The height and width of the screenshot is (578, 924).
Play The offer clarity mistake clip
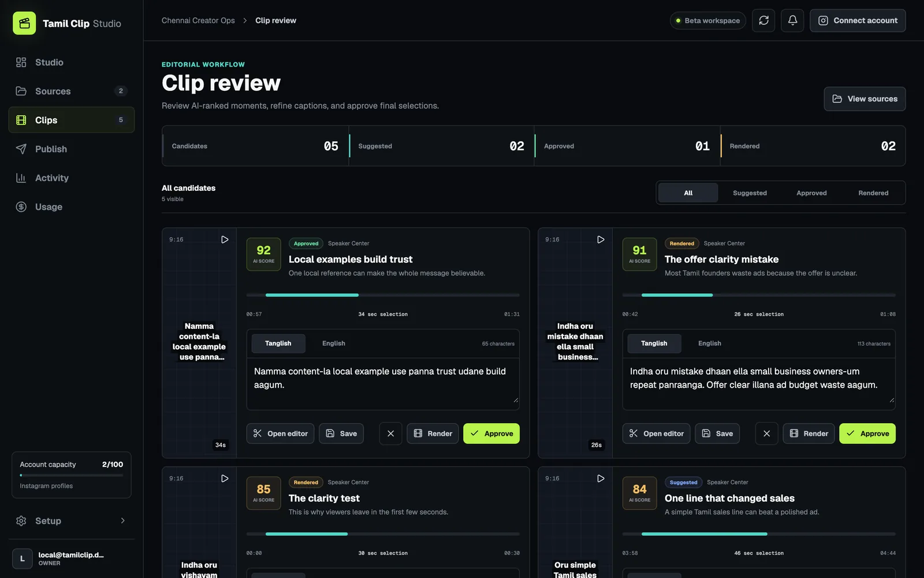(601, 239)
